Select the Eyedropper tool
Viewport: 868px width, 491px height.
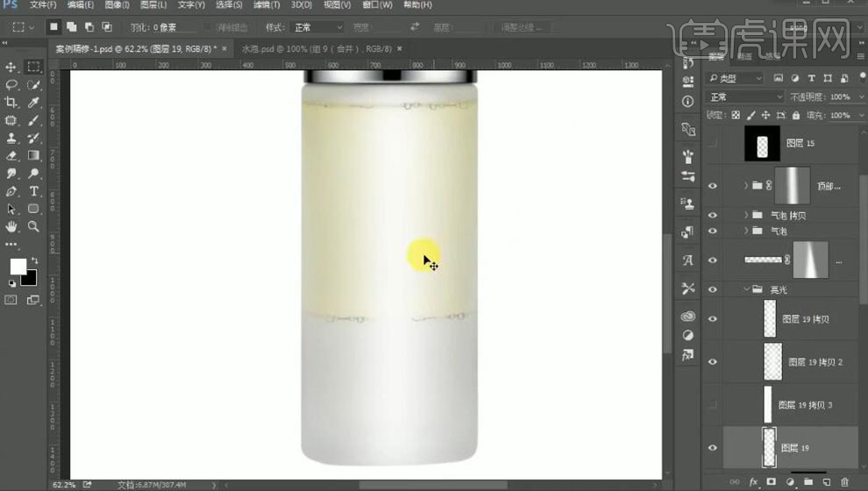(x=34, y=103)
